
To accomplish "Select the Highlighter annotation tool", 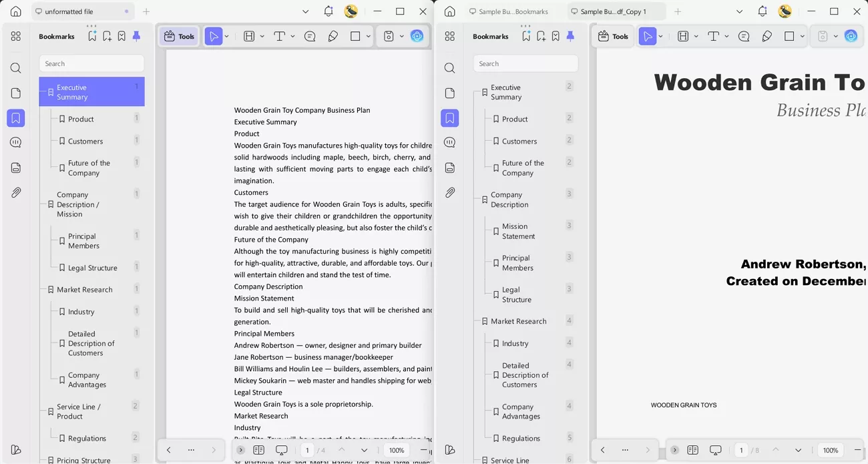I will (x=333, y=36).
